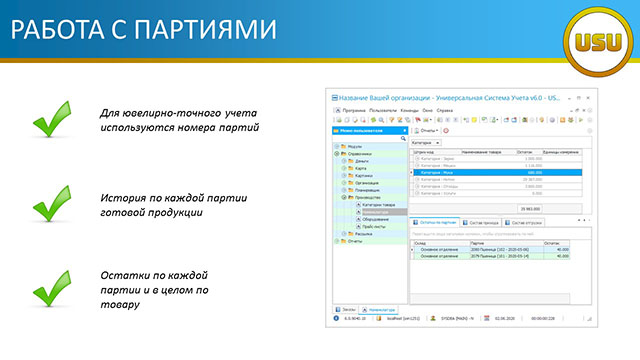Select batch row 2080 Пшеница

click(x=491, y=249)
